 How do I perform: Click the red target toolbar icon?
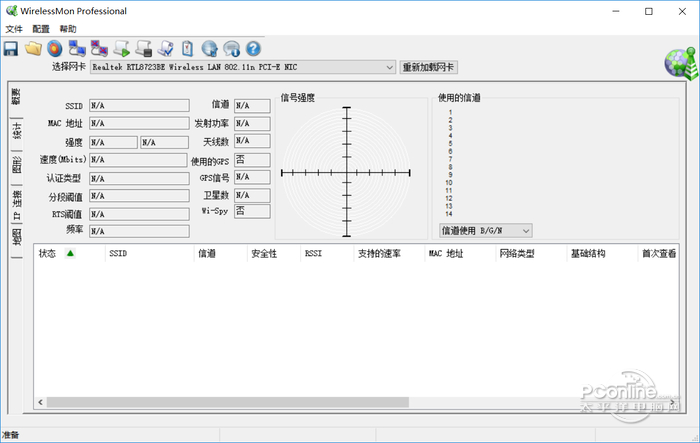pos(55,49)
